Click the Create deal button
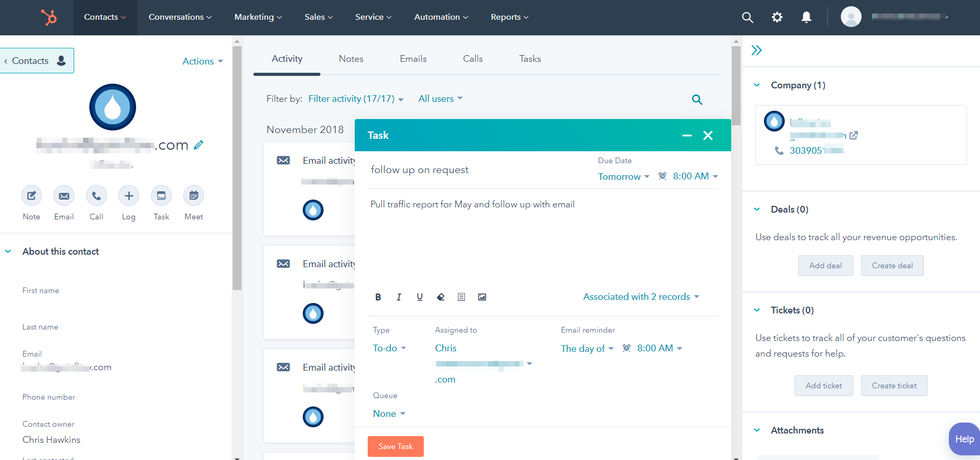Image resolution: width=980 pixels, height=460 pixels. [x=892, y=266]
